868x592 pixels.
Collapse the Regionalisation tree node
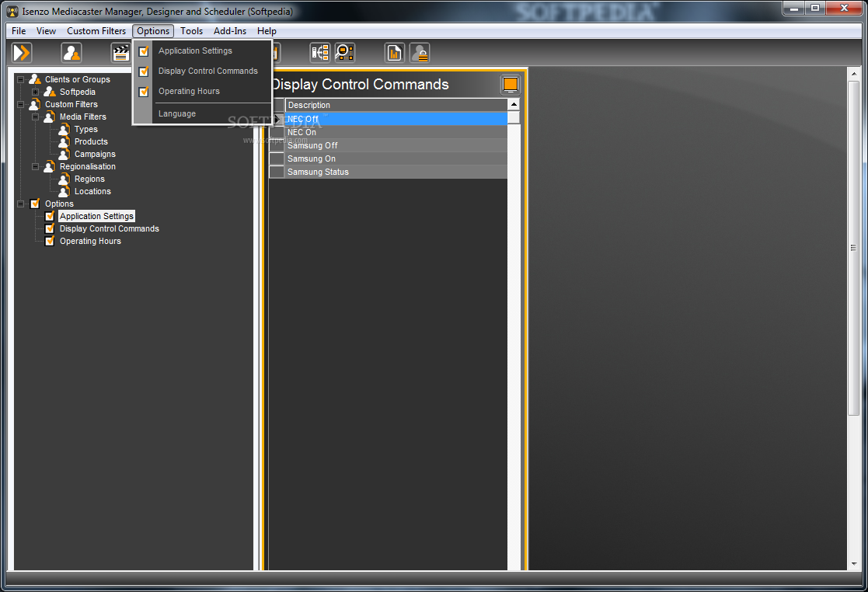coord(36,166)
